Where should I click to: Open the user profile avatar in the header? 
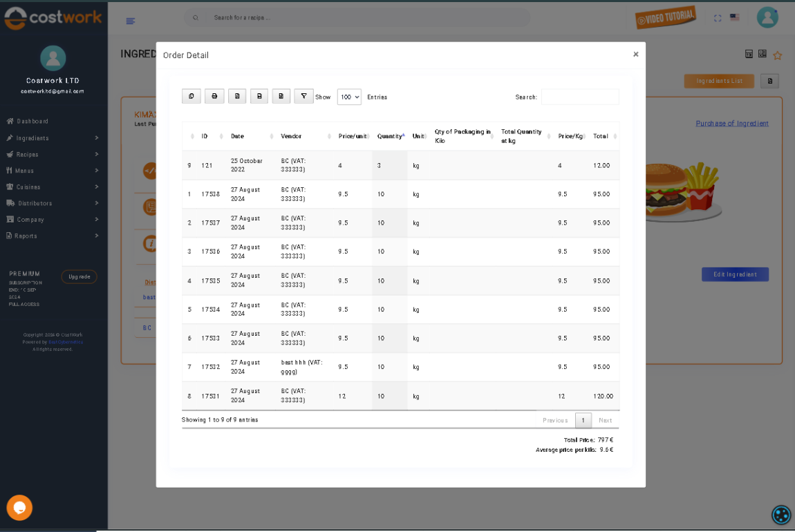coord(767,18)
